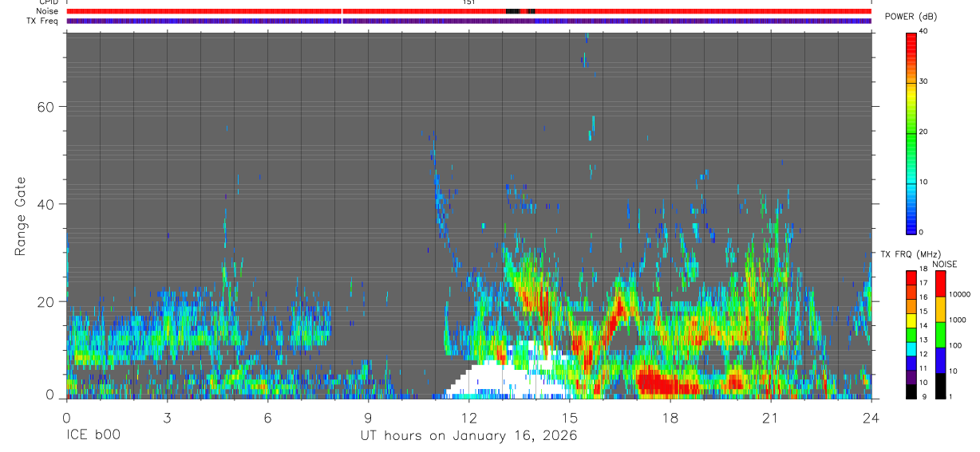Viewport: 980px width, 452px height.
Task: Click the "ICE b00" radar beam label
Action: click(x=92, y=436)
